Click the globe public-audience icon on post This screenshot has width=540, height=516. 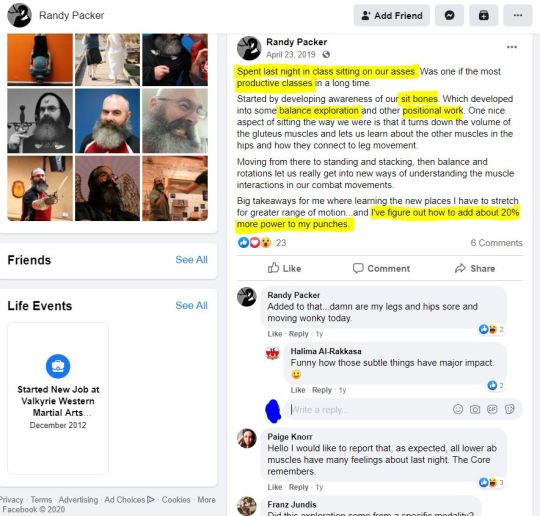(326, 54)
